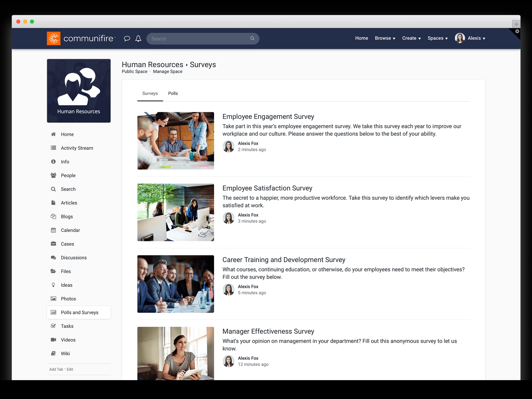Open the Alexis user dropdown
532x399 pixels.
476,38
